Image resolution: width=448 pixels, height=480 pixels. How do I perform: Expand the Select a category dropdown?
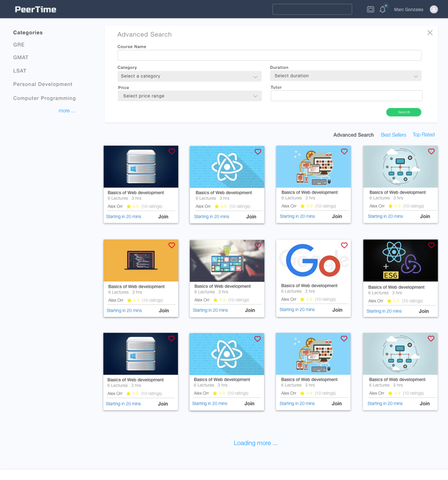[189, 76]
